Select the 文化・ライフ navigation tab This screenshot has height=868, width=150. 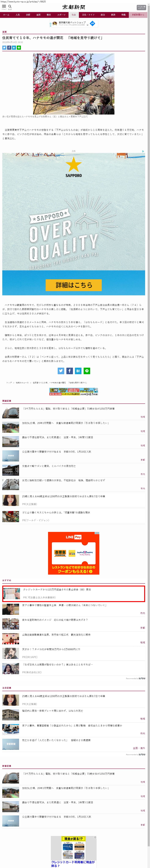pyautogui.click(x=88, y=15)
